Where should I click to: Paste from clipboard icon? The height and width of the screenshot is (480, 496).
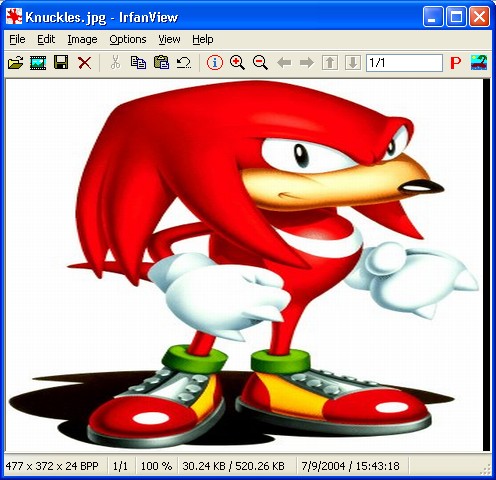coord(161,62)
